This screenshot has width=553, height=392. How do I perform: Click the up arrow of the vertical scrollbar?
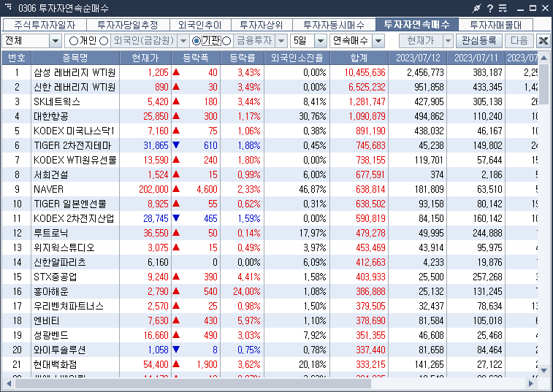pos(544,58)
